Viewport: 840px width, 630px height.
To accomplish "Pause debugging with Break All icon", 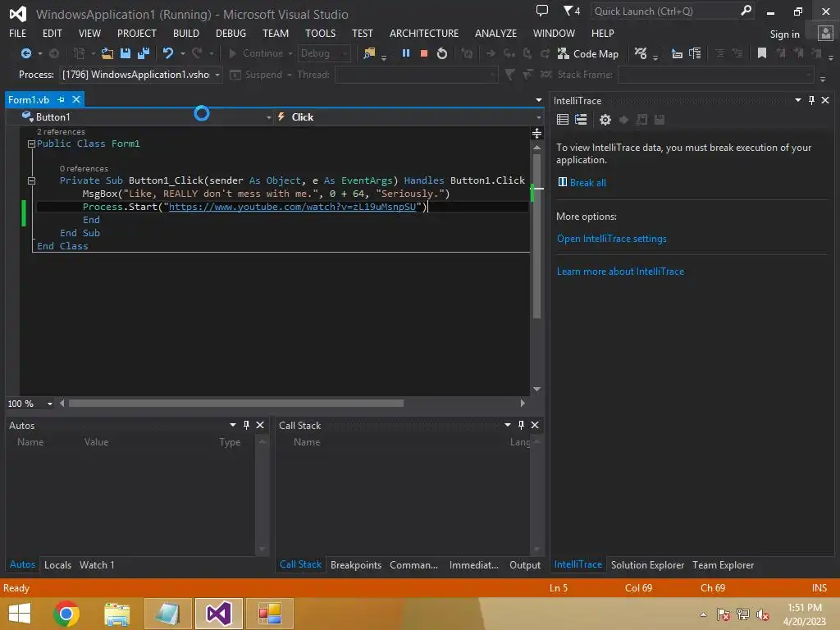I will [406, 53].
